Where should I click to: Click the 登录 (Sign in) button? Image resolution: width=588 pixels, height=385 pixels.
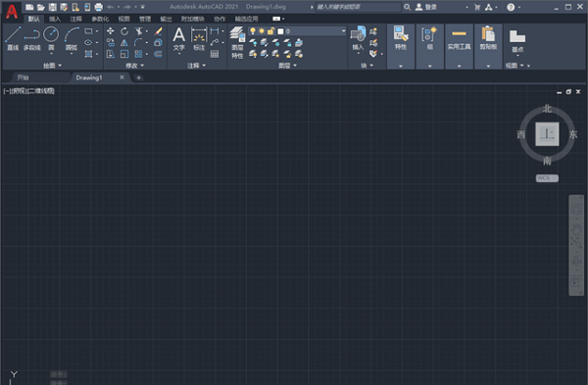click(x=425, y=7)
